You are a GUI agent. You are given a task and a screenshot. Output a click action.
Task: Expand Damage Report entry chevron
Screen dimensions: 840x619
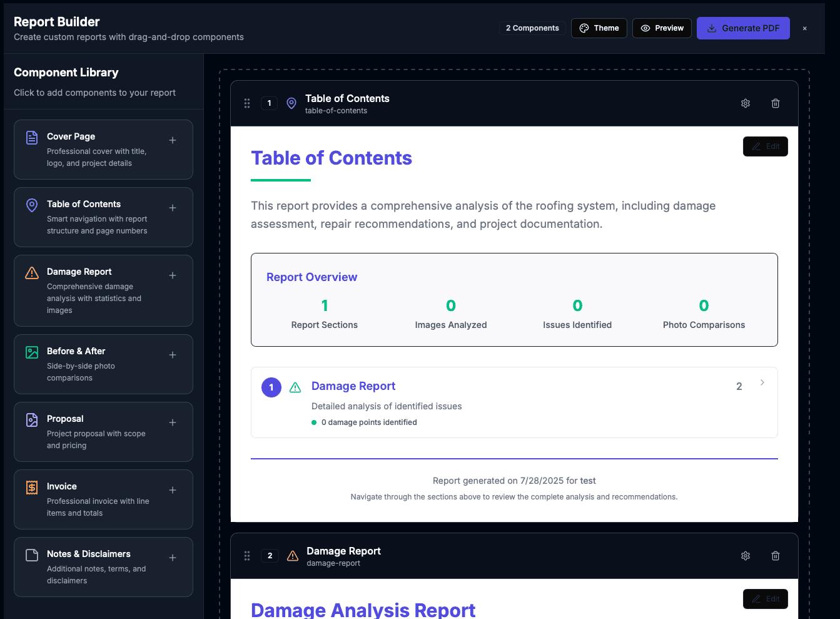pyautogui.click(x=762, y=382)
